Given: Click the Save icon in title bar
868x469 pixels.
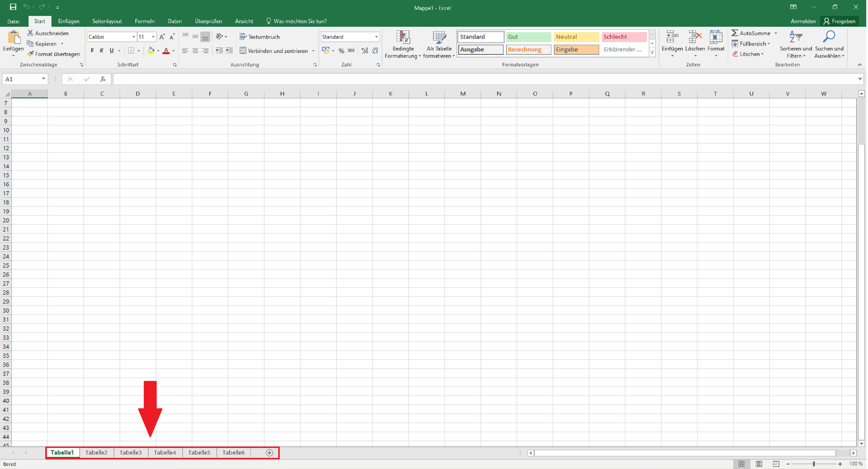Looking at the screenshot, I should pos(13,7).
